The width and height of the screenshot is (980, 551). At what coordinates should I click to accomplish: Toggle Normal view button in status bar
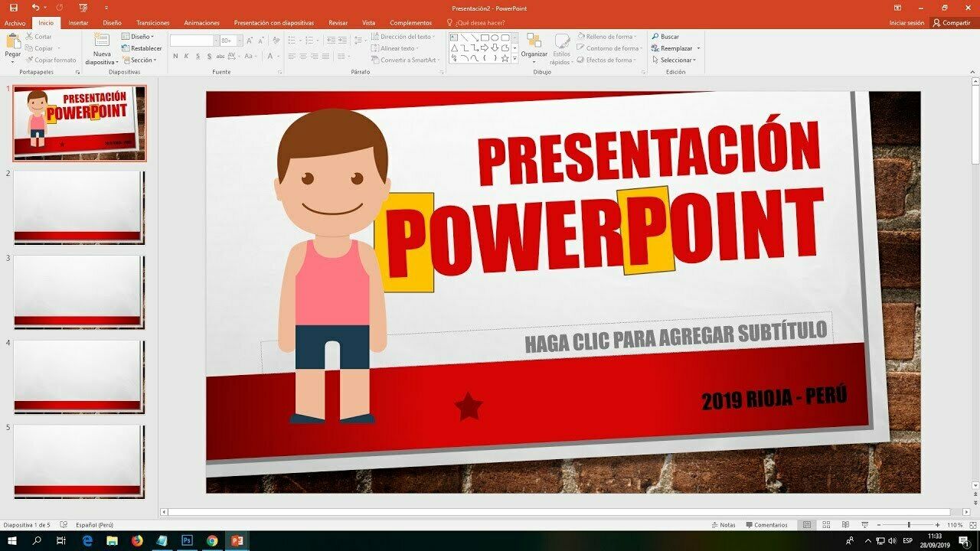click(x=807, y=525)
